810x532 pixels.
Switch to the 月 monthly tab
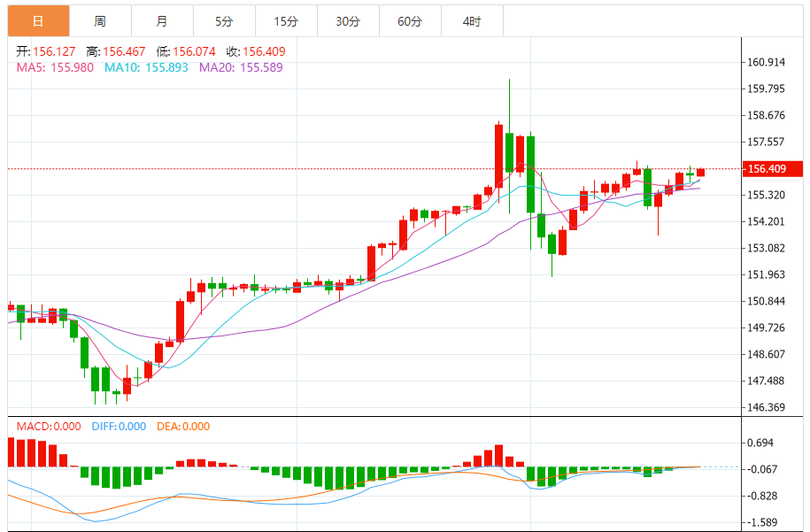[162, 21]
